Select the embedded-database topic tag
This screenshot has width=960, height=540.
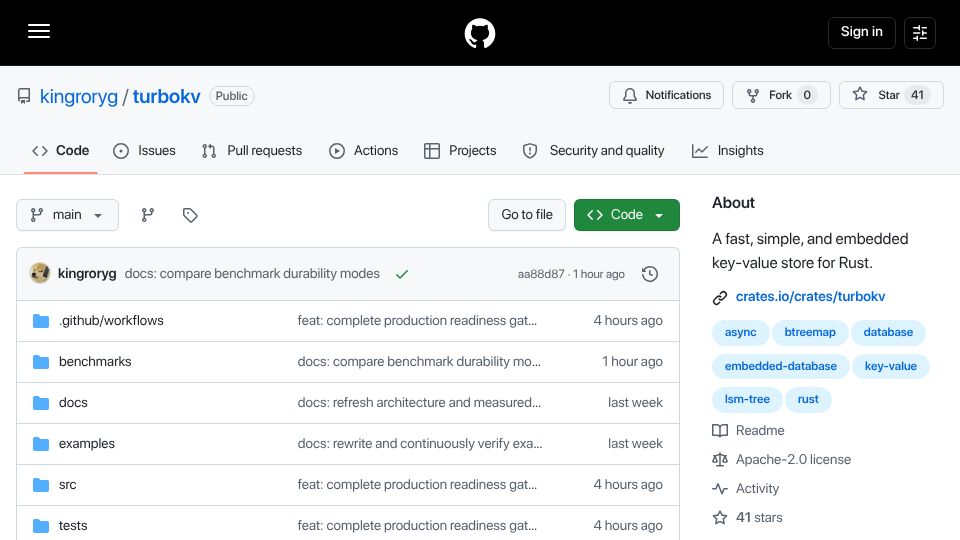click(781, 366)
